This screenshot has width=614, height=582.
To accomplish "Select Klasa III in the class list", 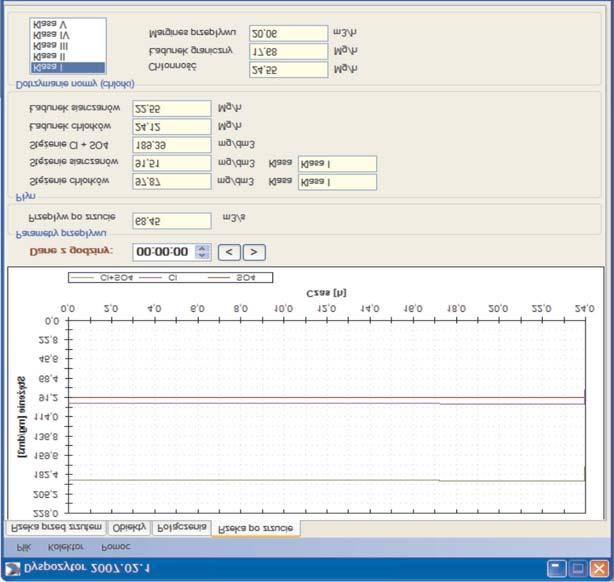I will (x=68, y=46).
